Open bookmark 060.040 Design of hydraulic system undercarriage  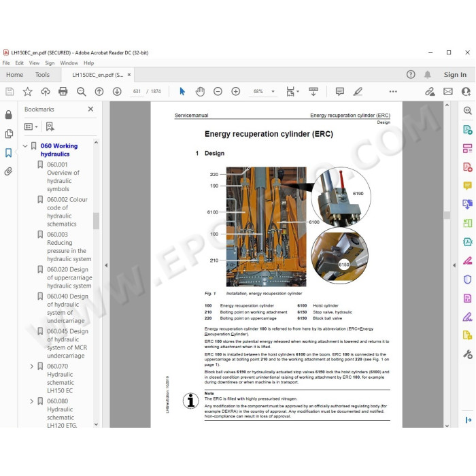(x=67, y=309)
